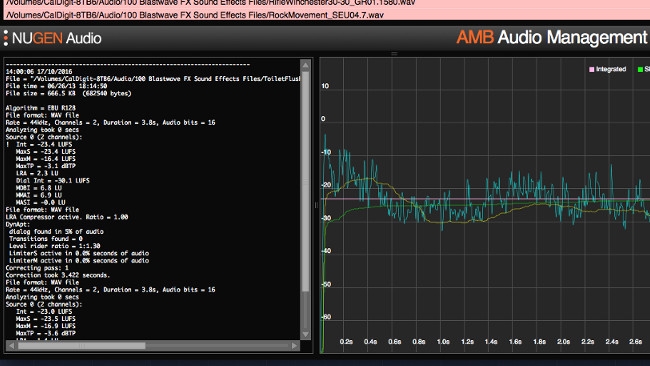Screen dimensions: 650x366
Task: Click the LRA = 2.3 LU line
Action: (x=37, y=173)
